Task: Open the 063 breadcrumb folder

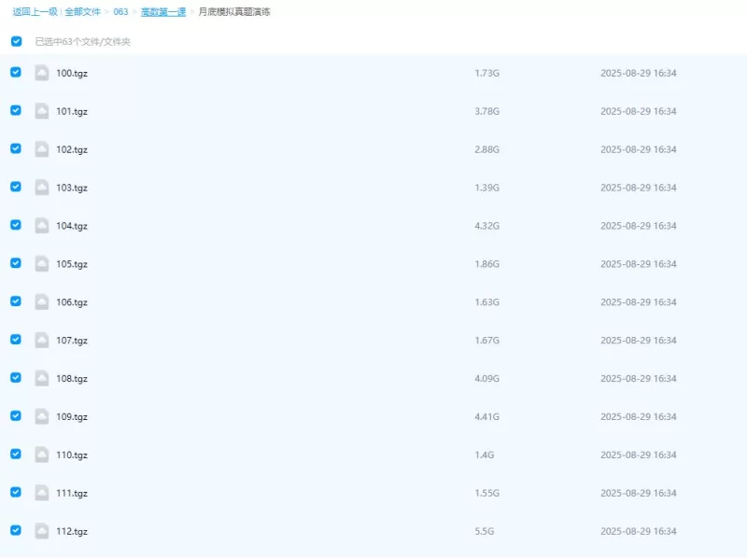Action: click(x=120, y=12)
